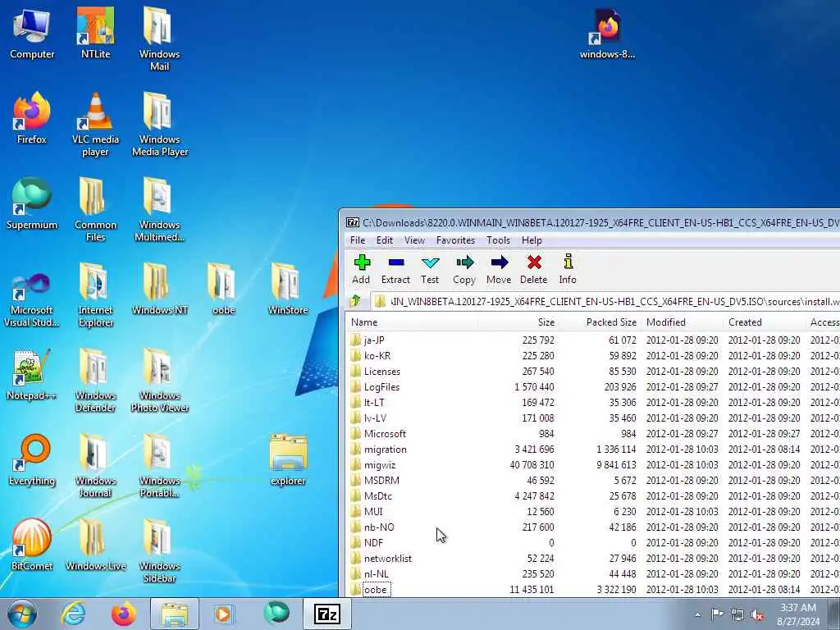Image resolution: width=840 pixels, height=630 pixels.
Task: Click the taskbar clock showing 3:37 AM
Action: tap(798, 614)
